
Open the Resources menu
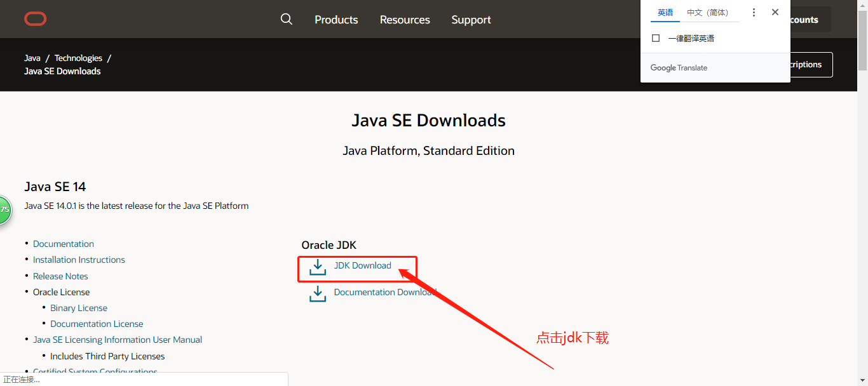pos(405,20)
